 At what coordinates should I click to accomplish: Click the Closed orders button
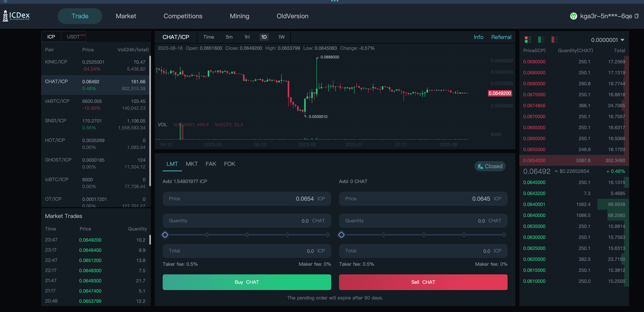[490, 166]
